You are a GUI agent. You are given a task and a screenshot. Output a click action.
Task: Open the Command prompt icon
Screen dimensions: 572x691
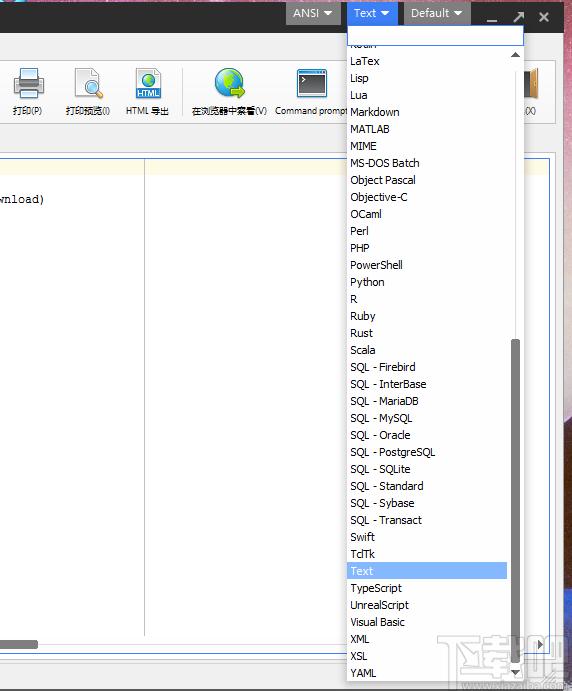click(312, 83)
